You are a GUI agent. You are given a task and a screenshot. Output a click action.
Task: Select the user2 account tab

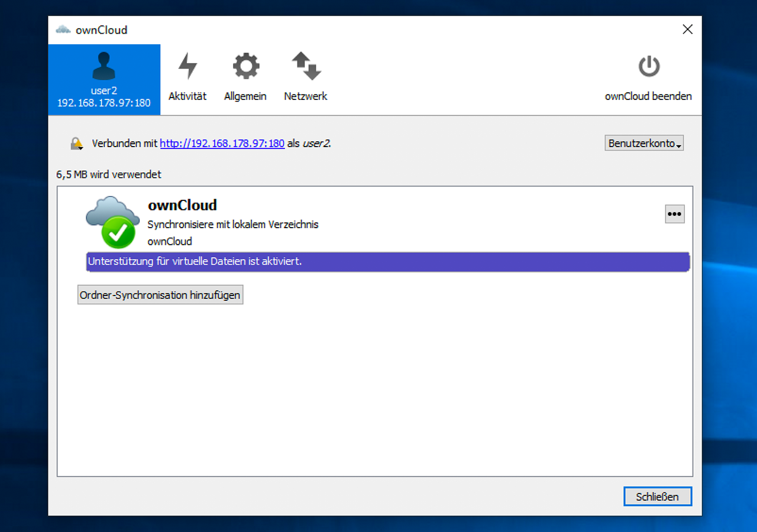pyautogui.click(x=104, y=80)
